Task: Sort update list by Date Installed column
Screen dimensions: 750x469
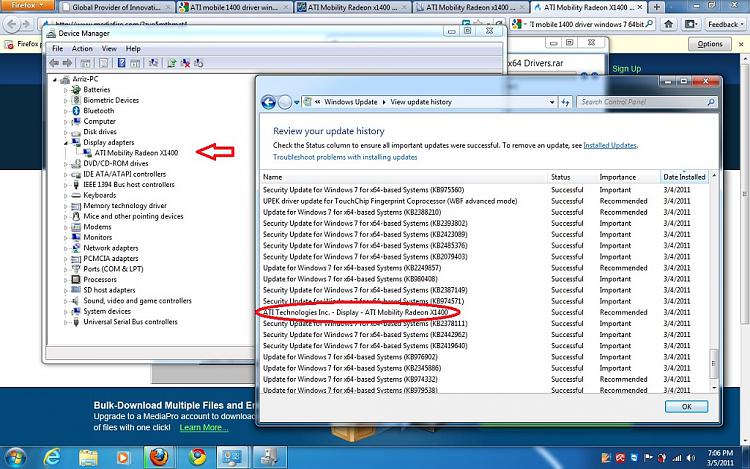Action: 684,177
